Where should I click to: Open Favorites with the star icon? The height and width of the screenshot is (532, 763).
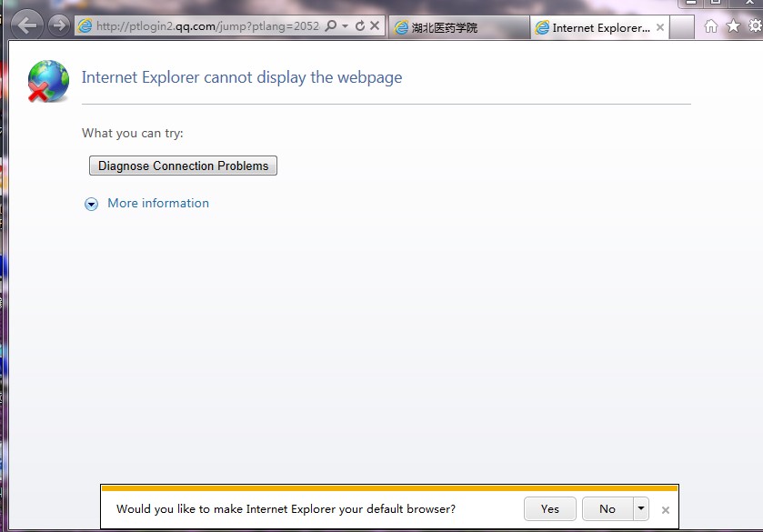point(733,25)
